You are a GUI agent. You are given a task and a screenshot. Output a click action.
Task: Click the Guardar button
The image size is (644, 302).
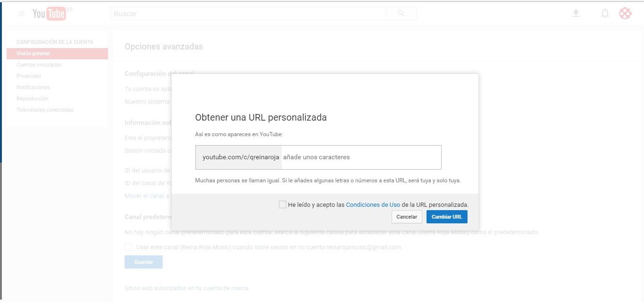pos(143,262)
